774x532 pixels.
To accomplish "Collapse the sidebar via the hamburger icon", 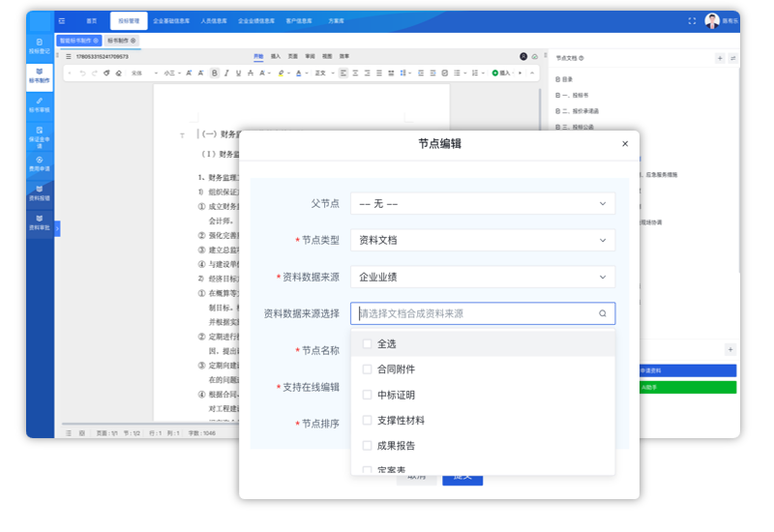I will click(62, 20).
